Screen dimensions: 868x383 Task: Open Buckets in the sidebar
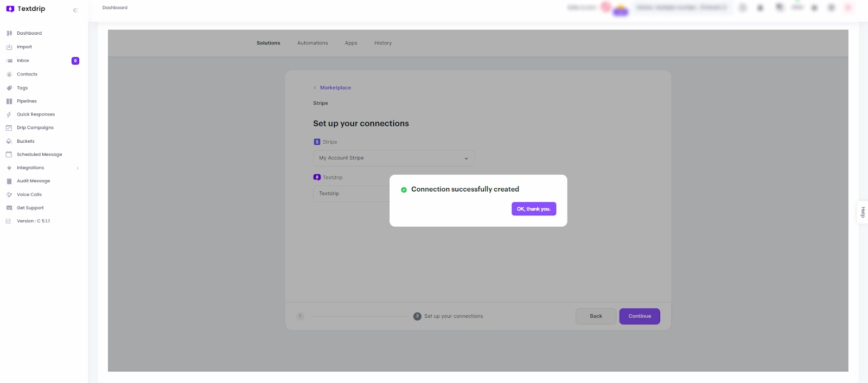point(25,141)
